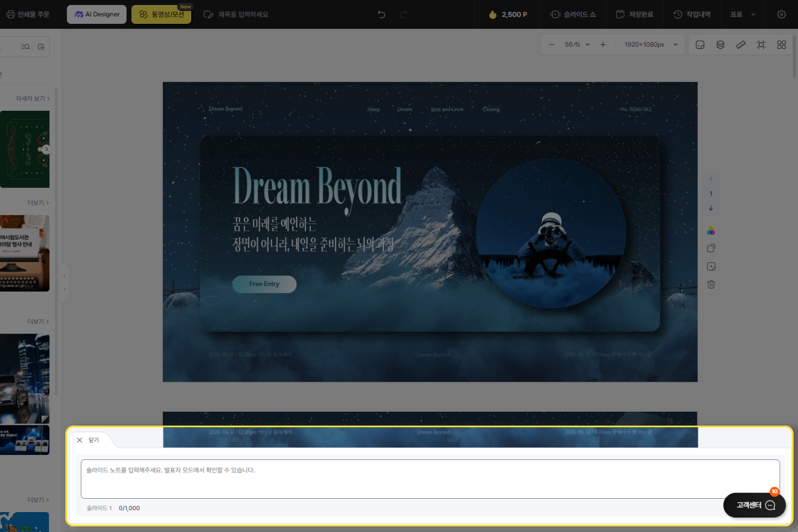This screenshot has width=798, height=532.
Task: Open the 동영상/모션 video motion button
Action: tap(161, 14)
